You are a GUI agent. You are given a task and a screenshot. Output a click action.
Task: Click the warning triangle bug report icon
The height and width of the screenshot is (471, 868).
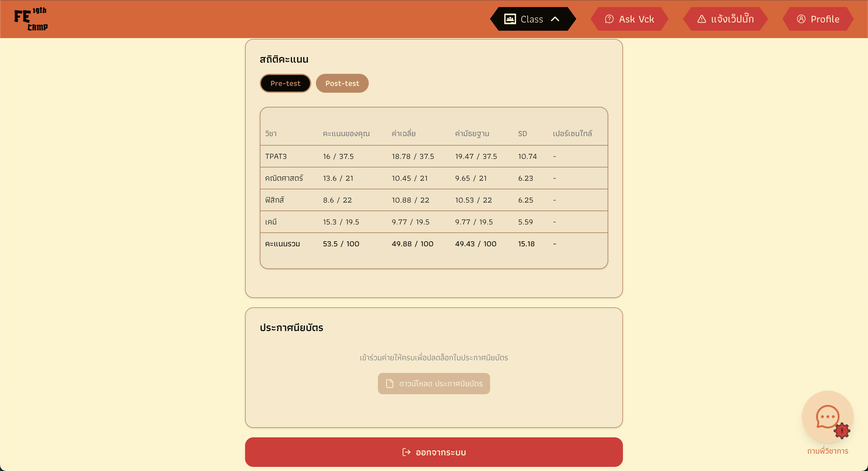point(701,19)
